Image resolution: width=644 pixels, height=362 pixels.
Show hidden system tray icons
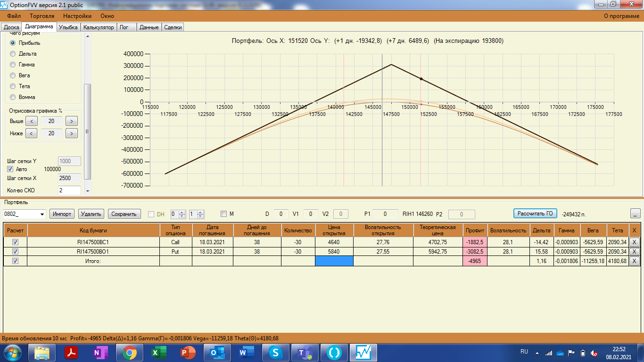coord(537,352)
